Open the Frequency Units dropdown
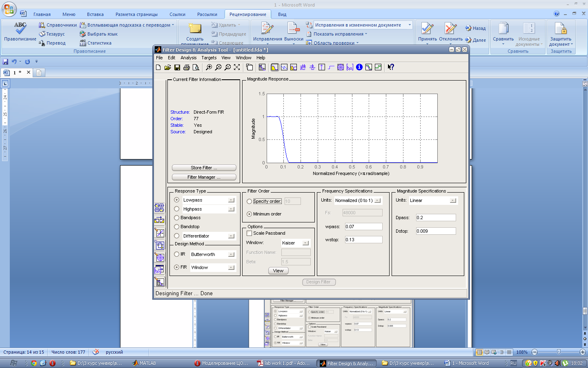This screenshot has width=588, height=368. pos(377,200)
